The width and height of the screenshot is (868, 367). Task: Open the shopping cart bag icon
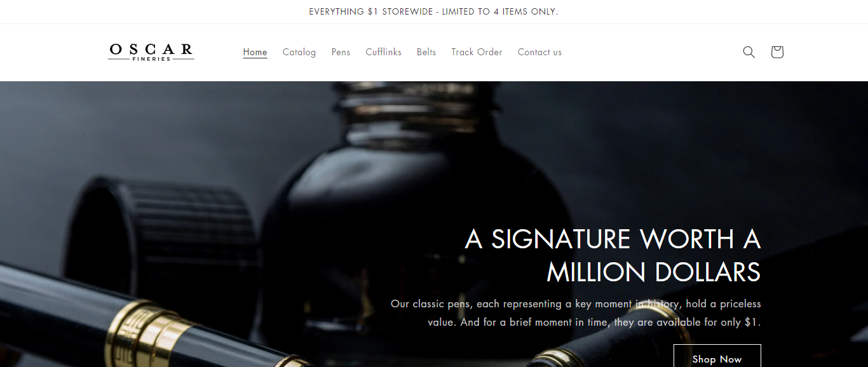tap(776, 52)
